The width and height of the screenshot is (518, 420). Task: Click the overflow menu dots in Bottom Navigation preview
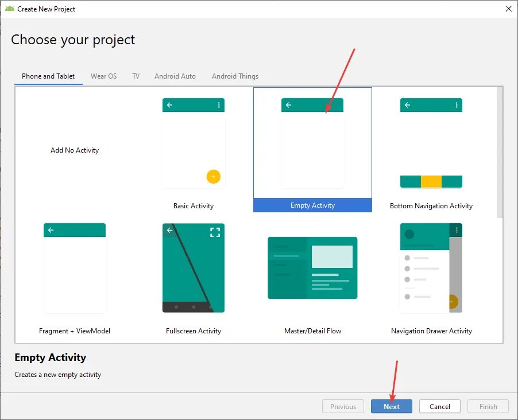(457, 104)
